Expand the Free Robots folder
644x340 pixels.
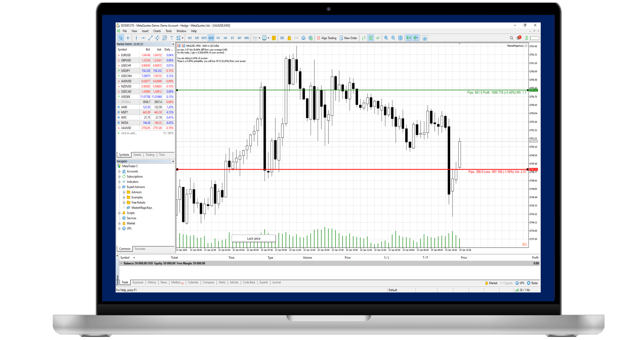(124, 203)
